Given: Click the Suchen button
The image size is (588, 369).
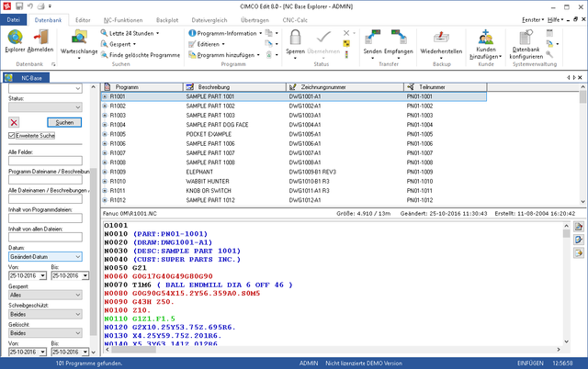Looking at the screenshot, I should coord(64,122).
